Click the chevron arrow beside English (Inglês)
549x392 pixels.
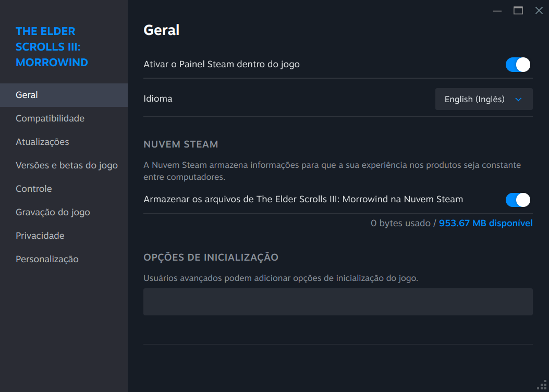pos(518,99)
